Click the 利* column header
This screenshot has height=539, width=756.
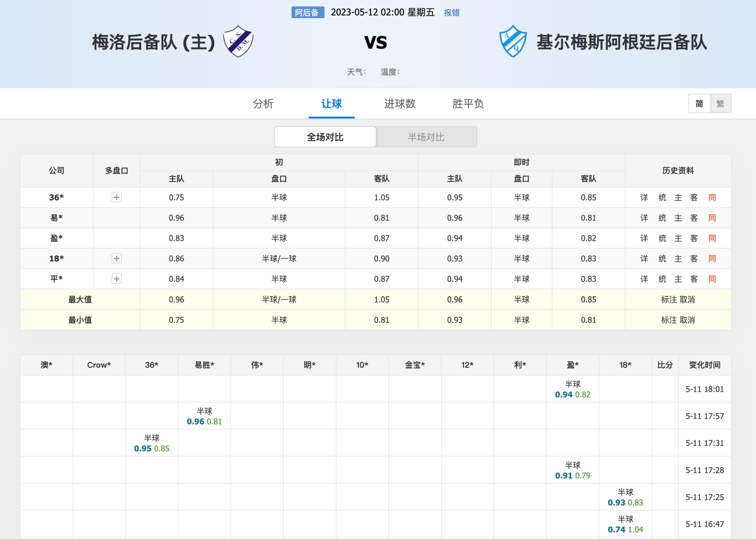pos(520,365)
